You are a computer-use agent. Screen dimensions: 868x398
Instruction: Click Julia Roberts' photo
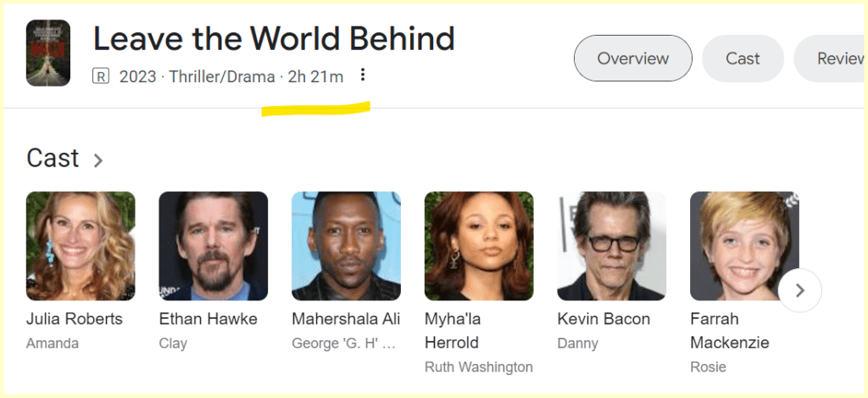pyautogui.click(x=81, y=246)
